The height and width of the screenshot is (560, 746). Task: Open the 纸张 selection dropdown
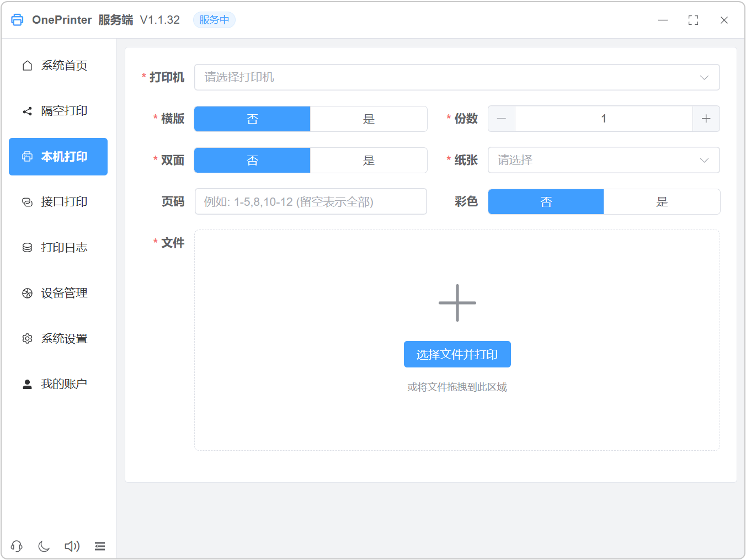604,160
